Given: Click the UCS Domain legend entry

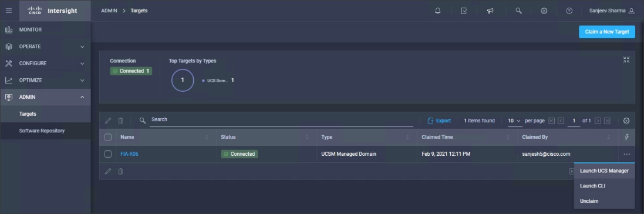Looking at the screenshot, I should pyautogui.click(x=218, y=80).
